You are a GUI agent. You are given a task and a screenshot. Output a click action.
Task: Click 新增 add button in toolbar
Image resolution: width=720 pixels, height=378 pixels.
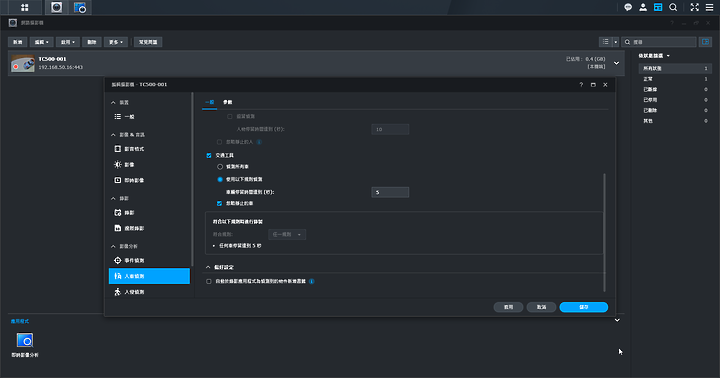coord(17,42)
